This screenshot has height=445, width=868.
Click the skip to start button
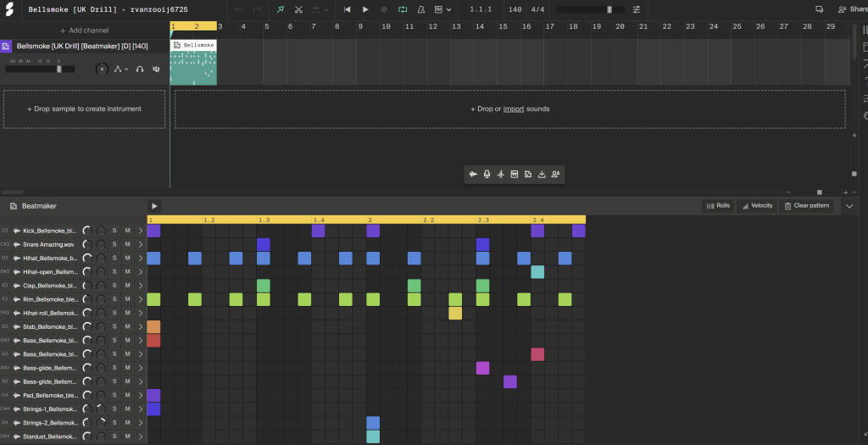348,9
